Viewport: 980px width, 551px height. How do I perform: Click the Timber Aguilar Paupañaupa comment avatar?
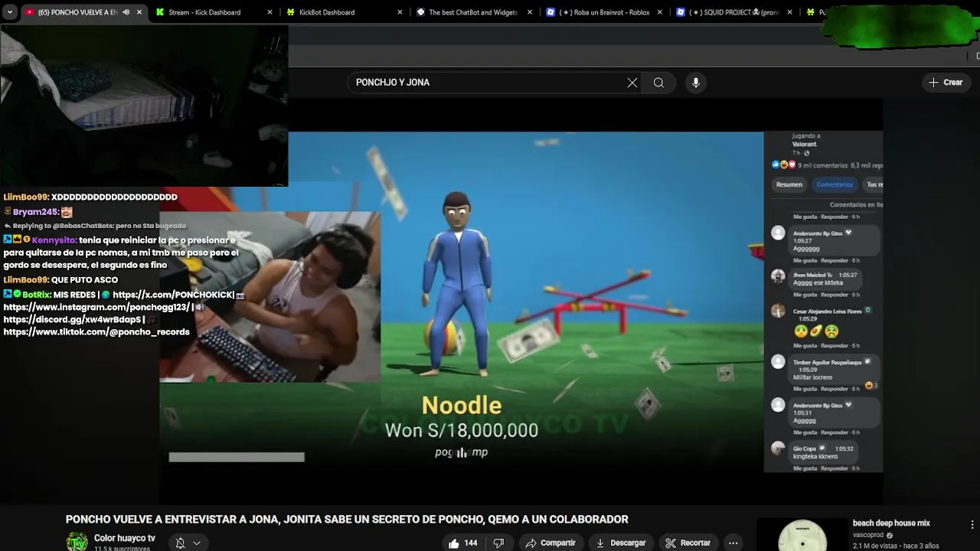[778, 361]
